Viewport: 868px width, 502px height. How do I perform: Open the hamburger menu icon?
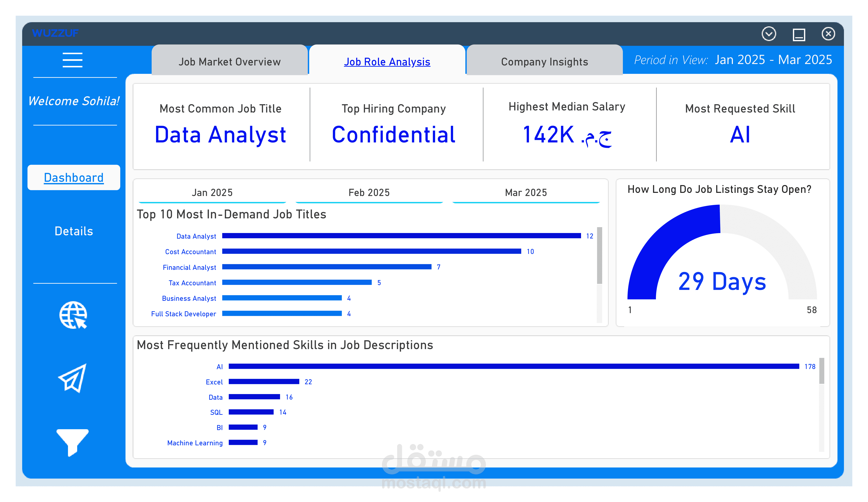click(72, 60)
